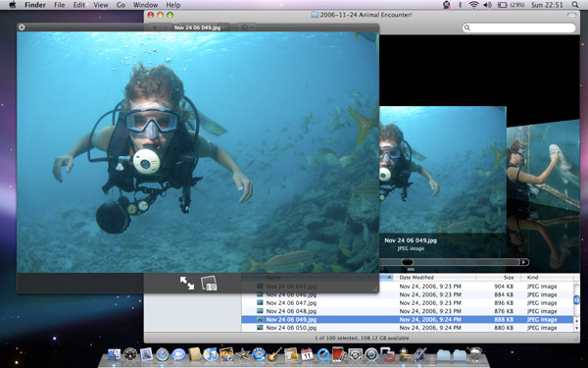Open the Go menu
This screenshot has height=368, width=588.
pos(121,5)
